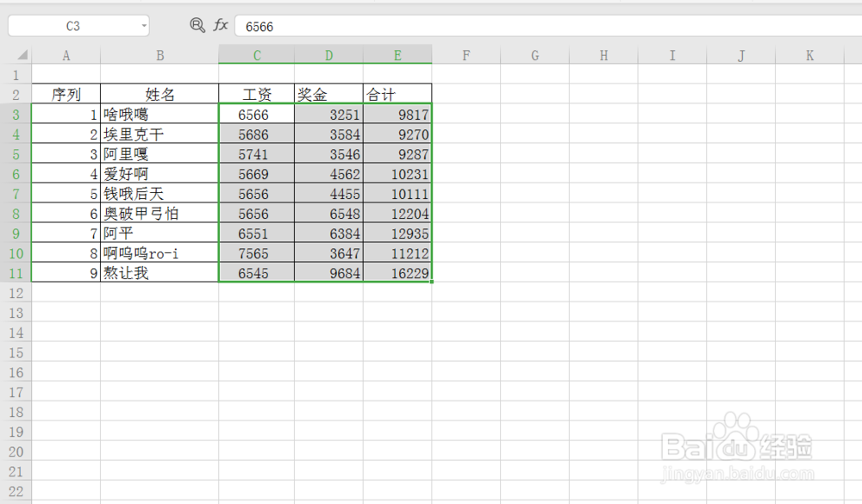
Task: Select column D header
Action: tap(328, 55)
